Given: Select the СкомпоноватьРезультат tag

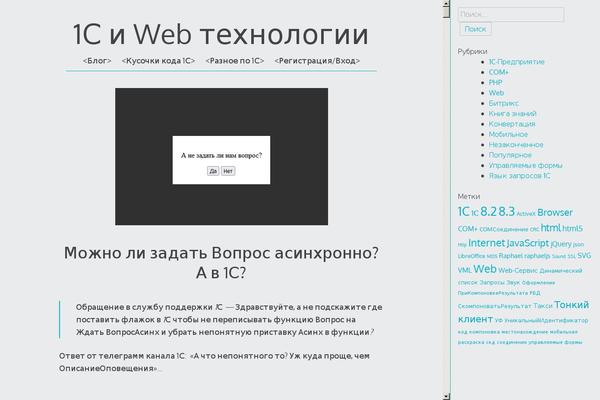Looking at the screenshot, I should pos(494,306).
